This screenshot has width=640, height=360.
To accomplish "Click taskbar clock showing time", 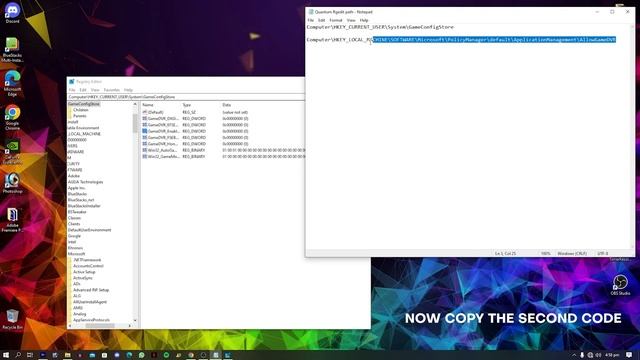I will click(612, 355).
